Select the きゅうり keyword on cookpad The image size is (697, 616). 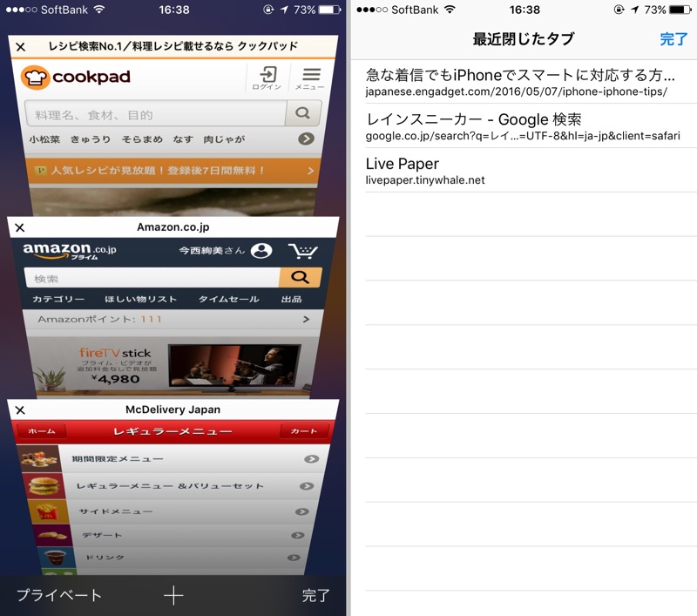[x=91, y=139]
